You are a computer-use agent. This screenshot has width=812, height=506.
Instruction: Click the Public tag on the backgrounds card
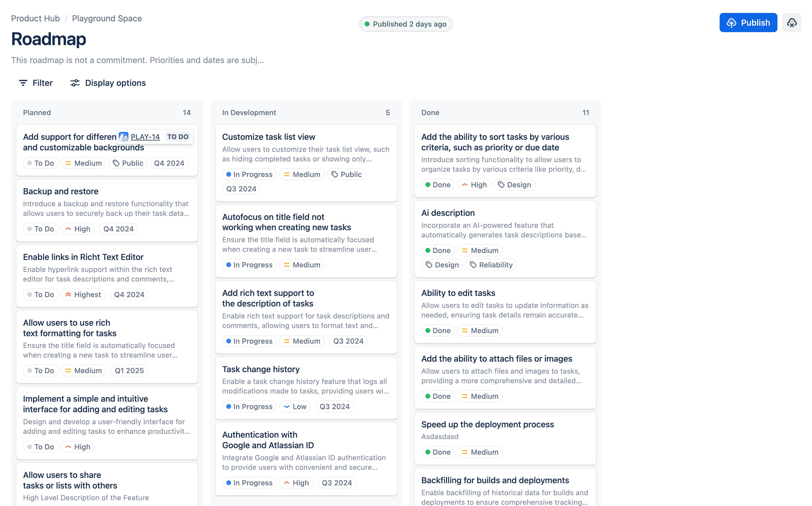(128, 163)
